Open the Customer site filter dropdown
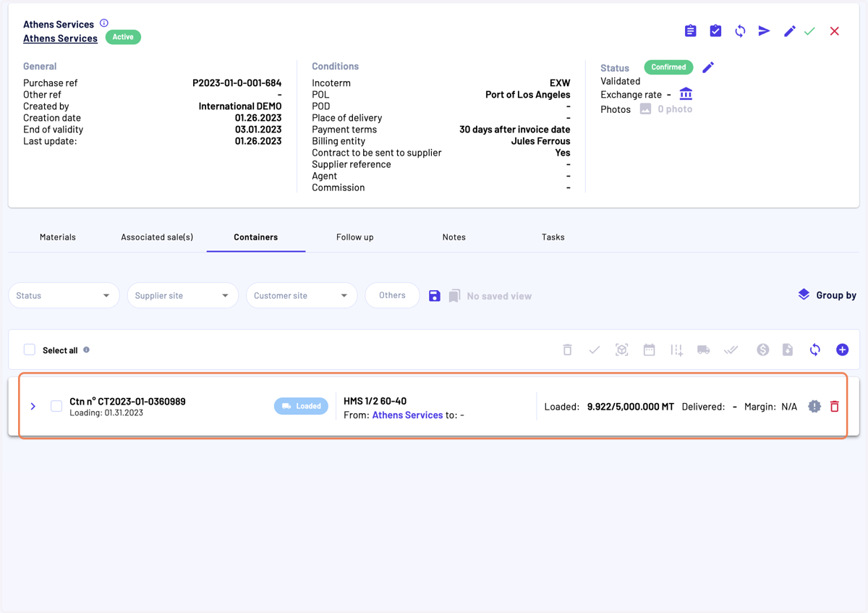Image resolution: width=868 pixels, height=613 pixels. pyautogui.click(x=301, y=295)
